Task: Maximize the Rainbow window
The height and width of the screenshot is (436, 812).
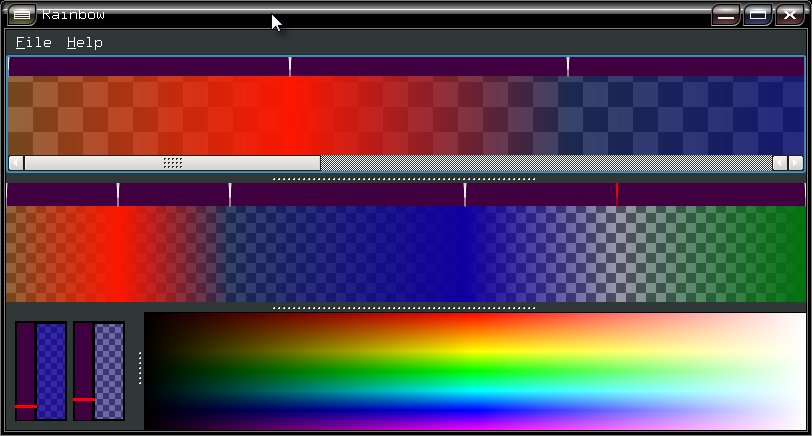Action: point(758,15)
